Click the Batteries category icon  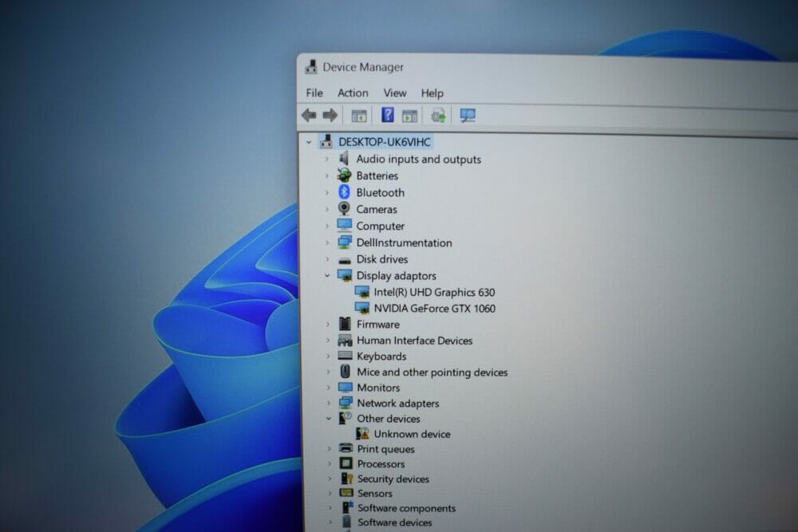coord(344,175)
